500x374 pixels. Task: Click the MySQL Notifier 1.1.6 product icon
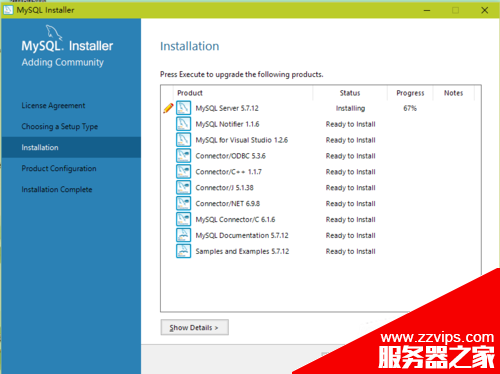[x=183, y=124]
